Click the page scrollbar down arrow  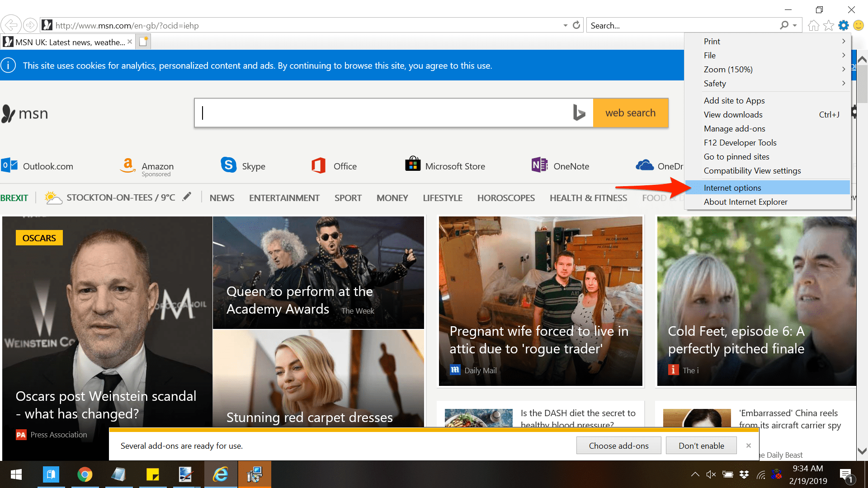pos(862,451)
